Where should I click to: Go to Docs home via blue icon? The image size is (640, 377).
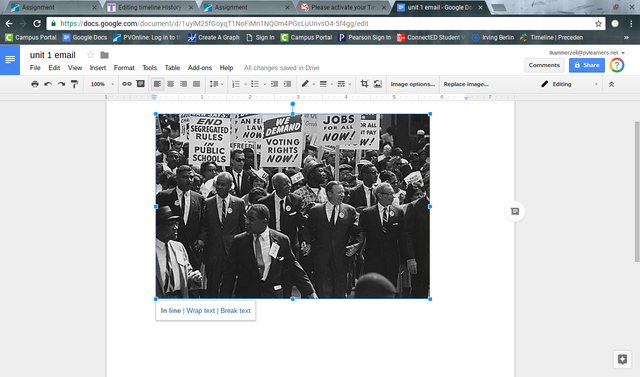coord(10,60)
